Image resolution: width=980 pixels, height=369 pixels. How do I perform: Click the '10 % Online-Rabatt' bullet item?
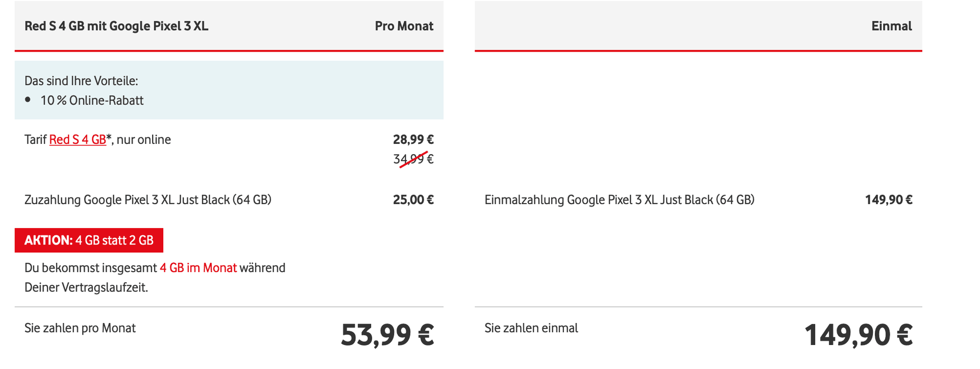point(92,101)
